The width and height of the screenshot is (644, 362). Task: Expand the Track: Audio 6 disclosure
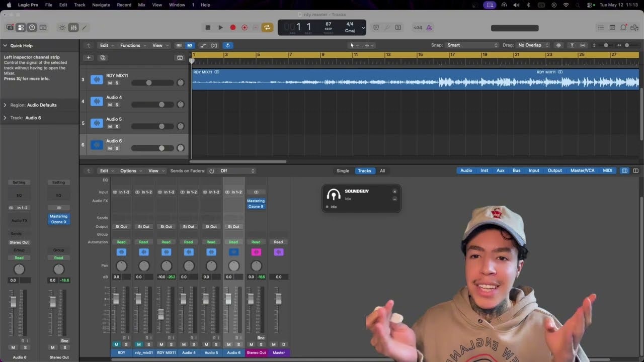[5, 118]
